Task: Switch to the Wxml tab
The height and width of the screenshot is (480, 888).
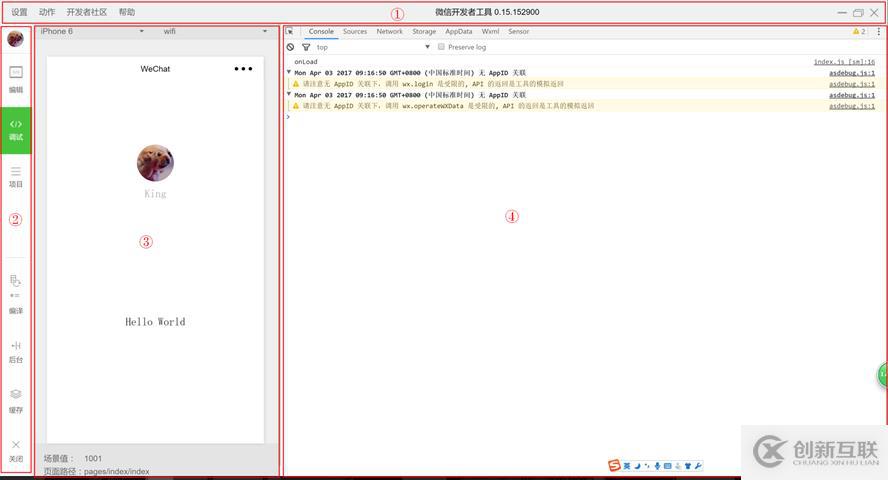Action: (490, 32)
